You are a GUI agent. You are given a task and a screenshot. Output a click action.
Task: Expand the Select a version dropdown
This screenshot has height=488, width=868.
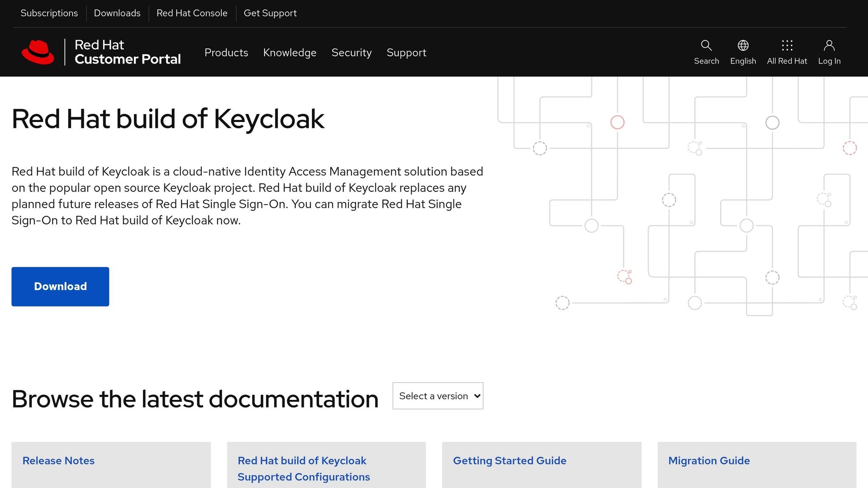[x=438, y=396]
